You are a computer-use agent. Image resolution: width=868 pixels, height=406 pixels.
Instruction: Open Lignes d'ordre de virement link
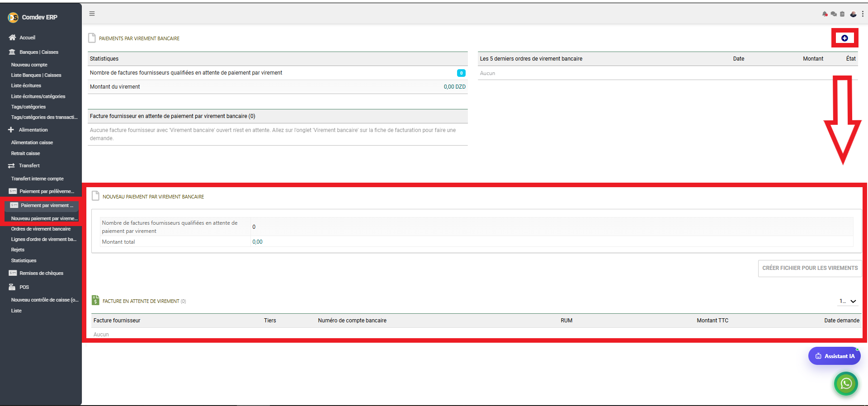click(44, 239)
